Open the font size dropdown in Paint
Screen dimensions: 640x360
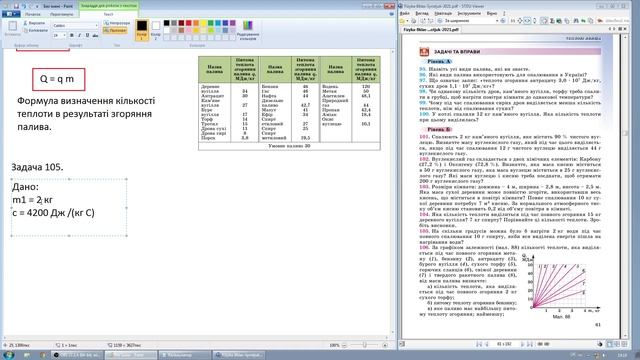[64, 36]
